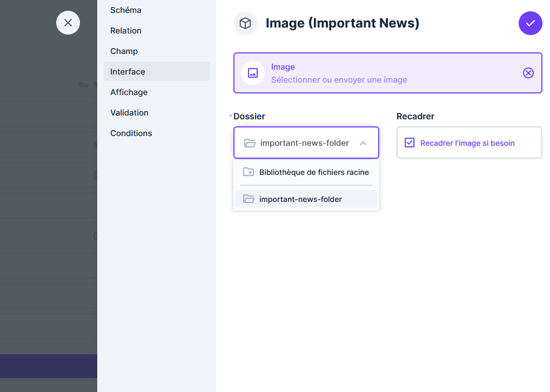Open the Affichage tab
550x392 pixels.
(x=129, y=92)
